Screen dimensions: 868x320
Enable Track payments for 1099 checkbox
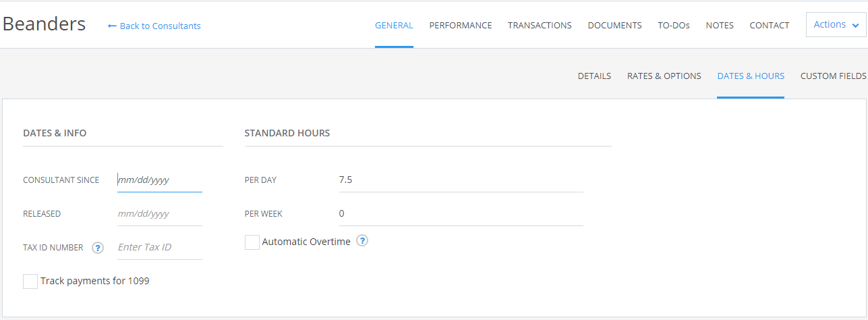(30, 282)
